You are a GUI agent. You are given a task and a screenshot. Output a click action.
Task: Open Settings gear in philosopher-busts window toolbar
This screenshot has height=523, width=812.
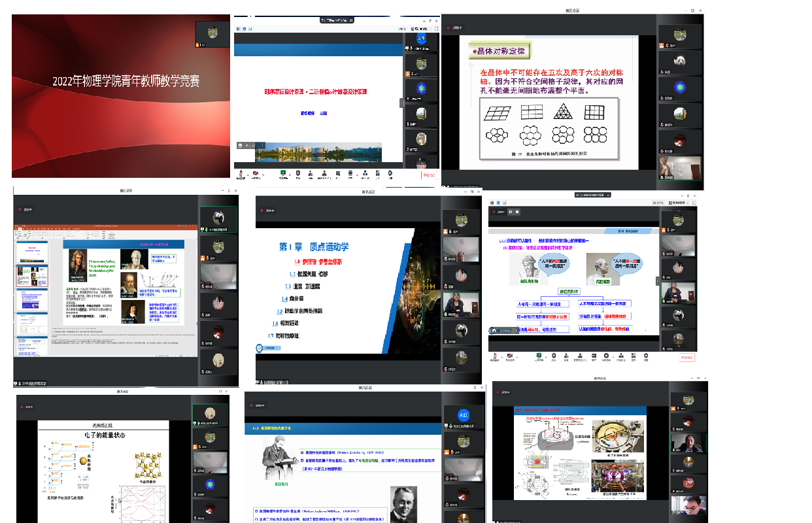[x=645, y=356]
